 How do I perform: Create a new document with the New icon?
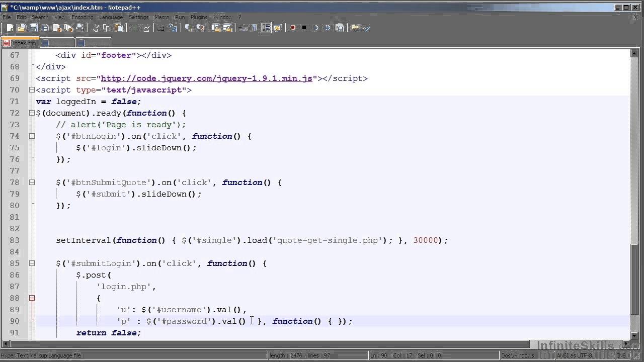(x=11, y=28)
